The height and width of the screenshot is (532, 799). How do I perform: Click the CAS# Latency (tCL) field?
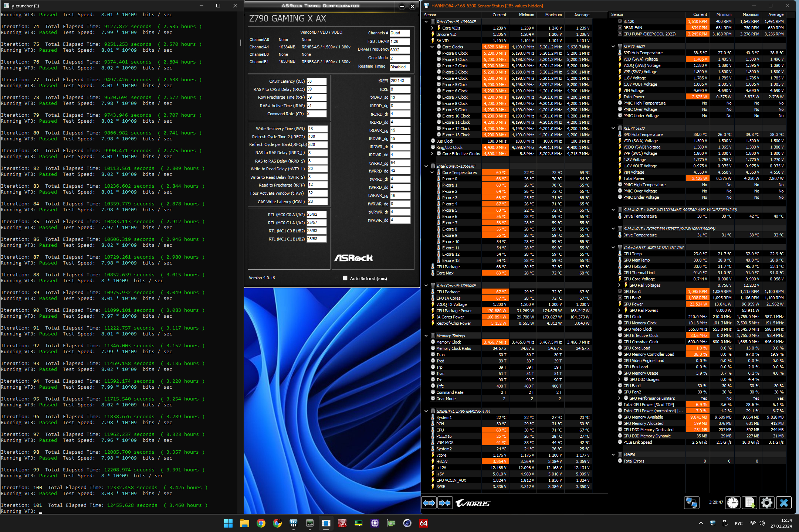tap(316, 81)
